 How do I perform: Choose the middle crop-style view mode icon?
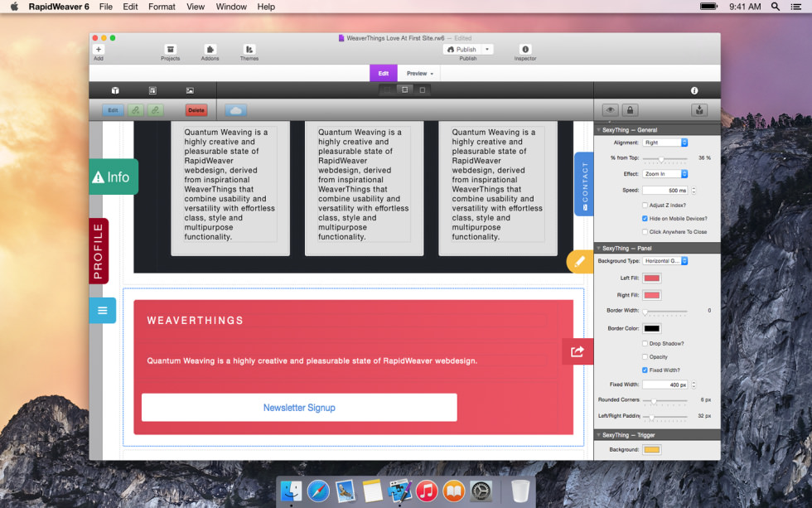coord(404,90)
